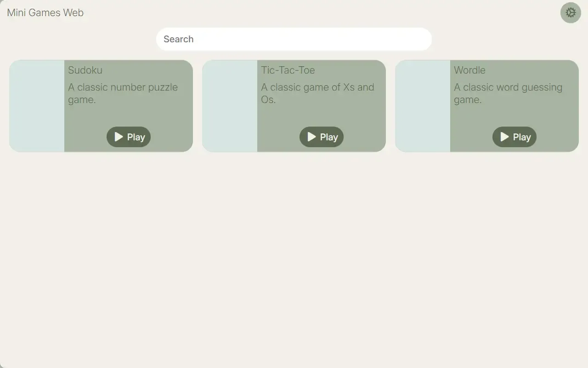The width and height of the screenshot is (588, 368).
Task: Select the Wordle card title
Action: click(x=469, y=70)
